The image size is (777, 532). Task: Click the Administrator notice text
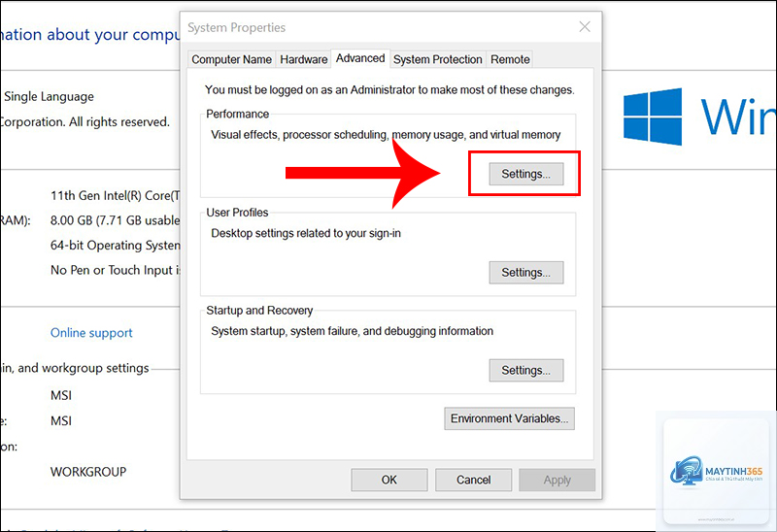click(x=389, y=90)
